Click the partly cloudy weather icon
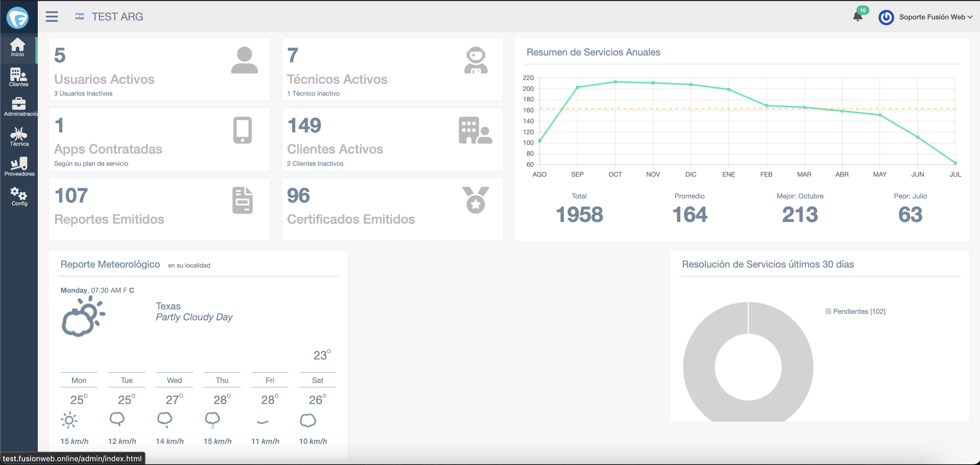 (83, 316)
